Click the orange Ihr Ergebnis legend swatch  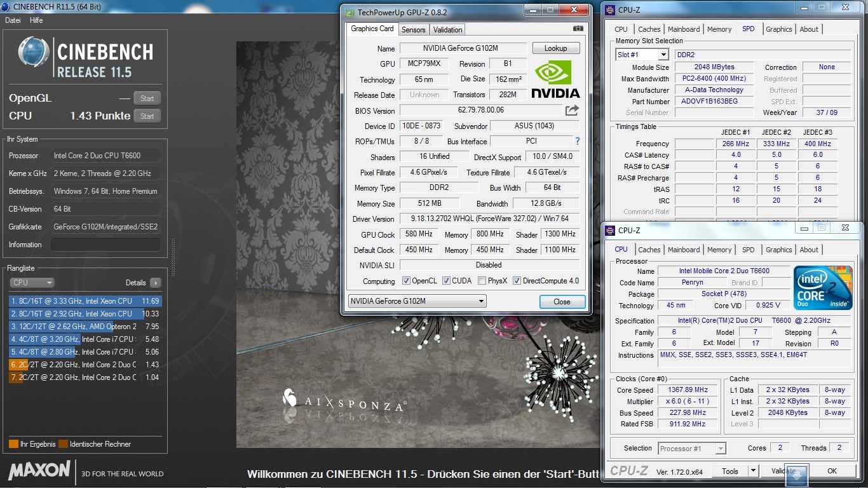pos(13,444)
